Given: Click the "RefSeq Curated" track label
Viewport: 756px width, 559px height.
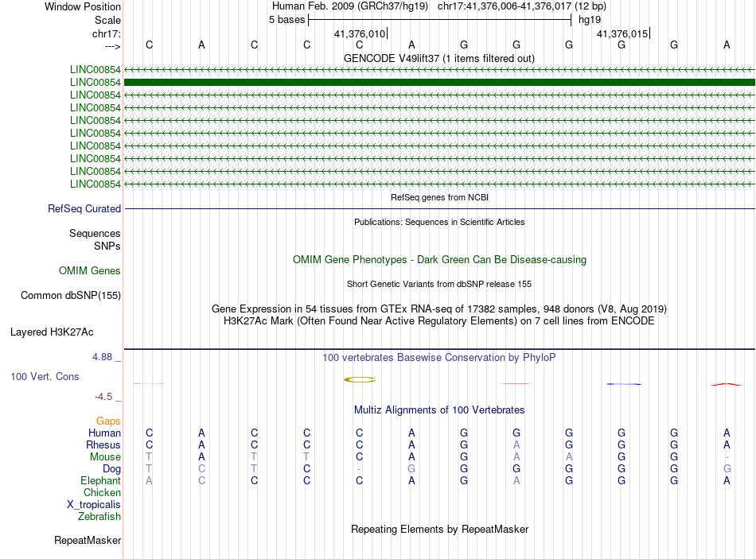Looking at the screenshot, I should (84, 208).
